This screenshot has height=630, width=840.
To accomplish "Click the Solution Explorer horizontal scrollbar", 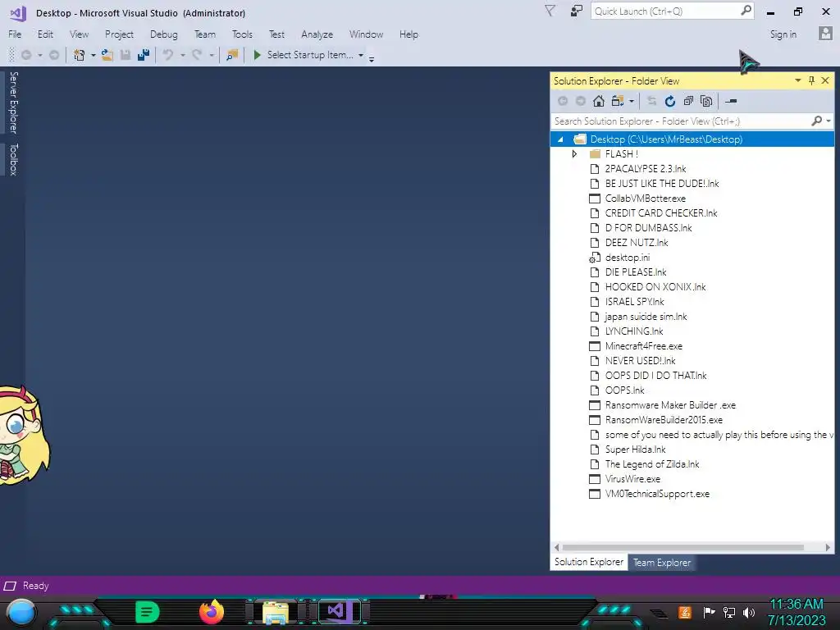I will pos(682,547).
